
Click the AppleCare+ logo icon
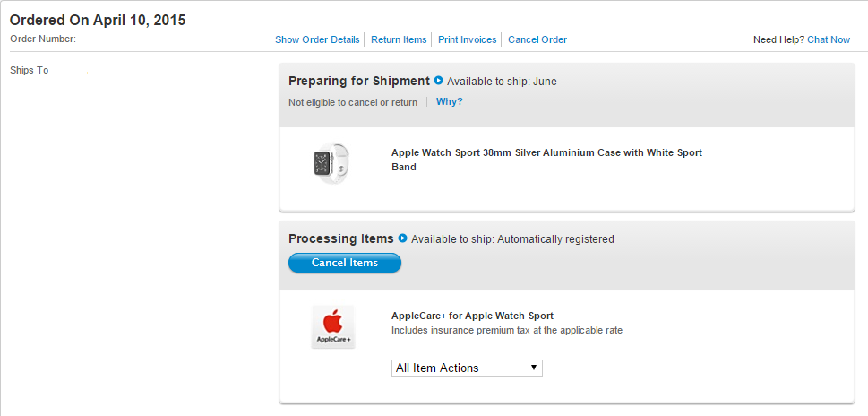point(332,327)
